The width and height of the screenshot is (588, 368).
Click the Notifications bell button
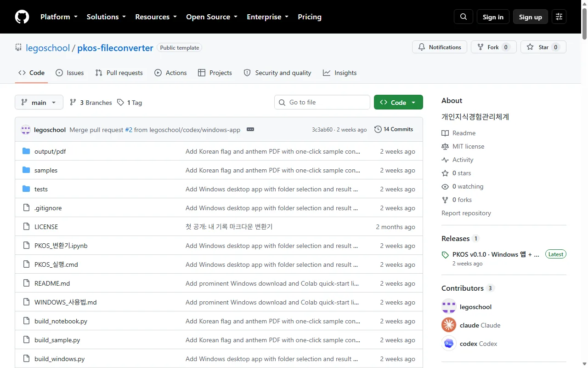pyautogui.click(x=440, y=47)
